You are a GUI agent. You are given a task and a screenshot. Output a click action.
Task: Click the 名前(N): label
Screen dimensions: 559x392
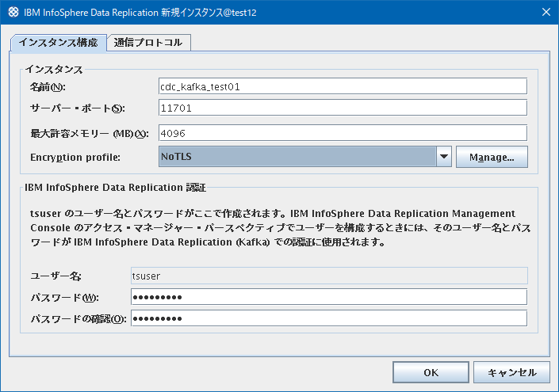coord(48,87)
